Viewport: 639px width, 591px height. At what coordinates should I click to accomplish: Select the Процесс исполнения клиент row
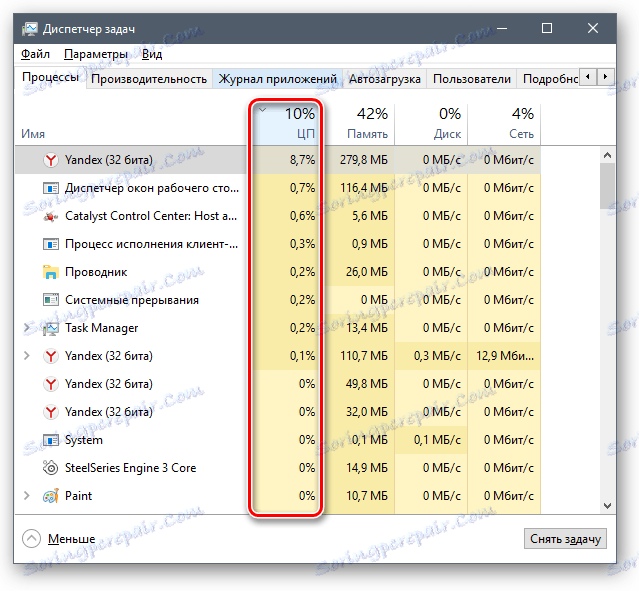(278, 244)
